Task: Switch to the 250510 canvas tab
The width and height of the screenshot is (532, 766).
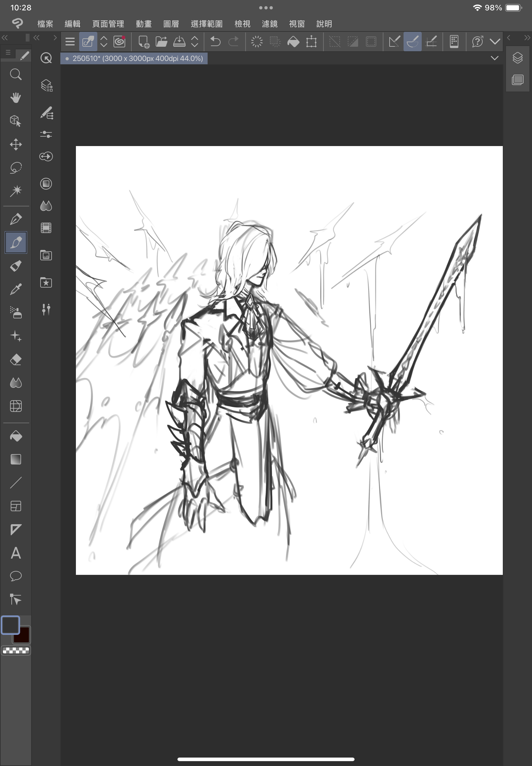Action: pos(134,58)
